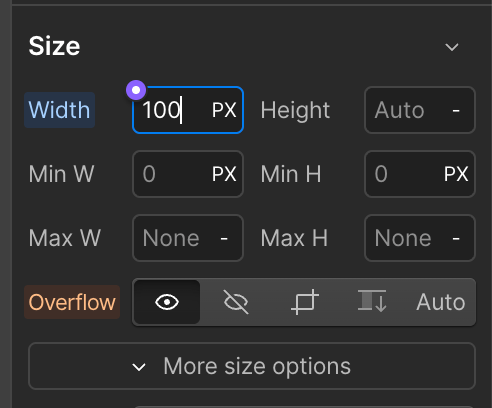Screen dimensions: 492x408
Task: Open the Min W PX unit dropdown
Action: [x=224, y=174]
